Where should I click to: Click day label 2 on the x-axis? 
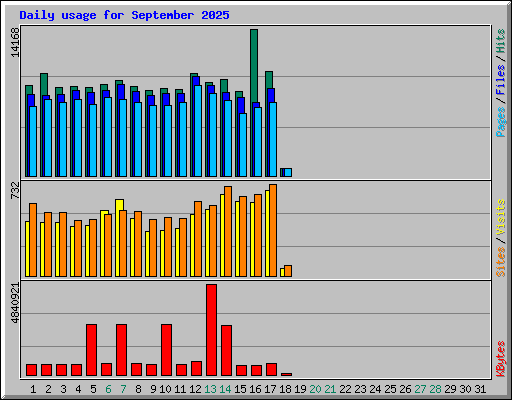[48, 389]
